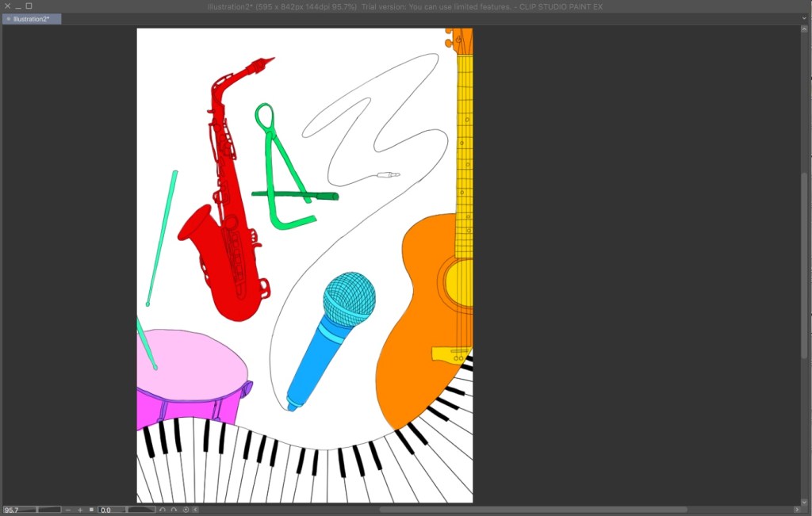The height and width of the screenshot is (516, 812).
Task: Rotate the canvas left with the counterclockwise icon
Action: pos(163,510)
